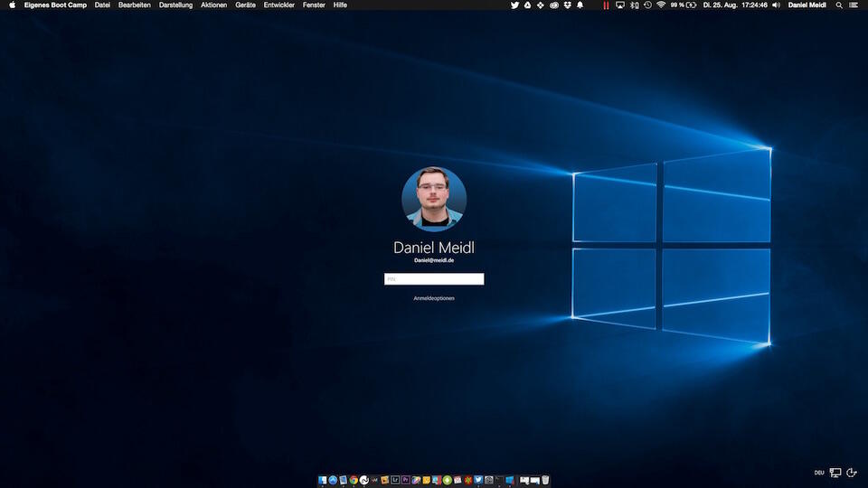Open the Fenster menu
The width and height of the screenshot is (868, 488).
(x=314, y=5)
